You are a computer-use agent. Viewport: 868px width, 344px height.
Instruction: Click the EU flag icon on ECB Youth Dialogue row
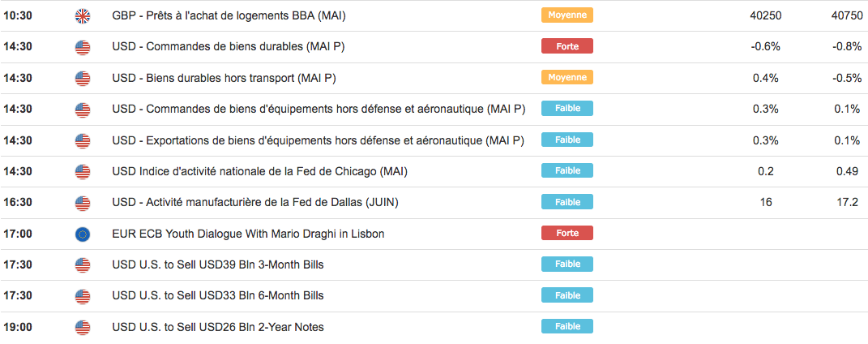coord(83,234)
